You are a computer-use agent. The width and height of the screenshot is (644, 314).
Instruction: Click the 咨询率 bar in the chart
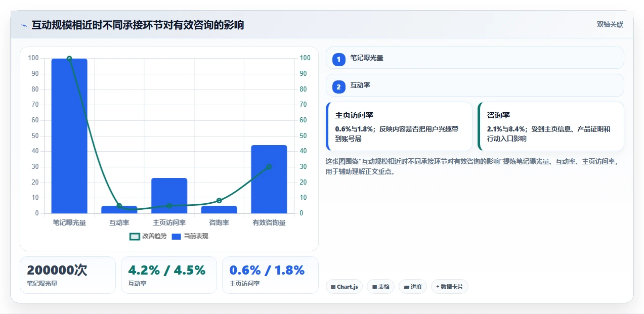pos(219,209)
